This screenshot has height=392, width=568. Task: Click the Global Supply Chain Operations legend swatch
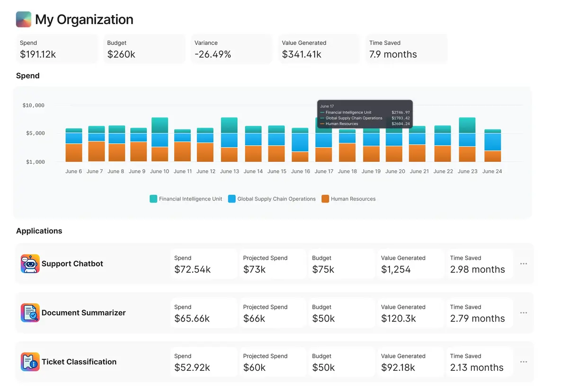[231, 199]
